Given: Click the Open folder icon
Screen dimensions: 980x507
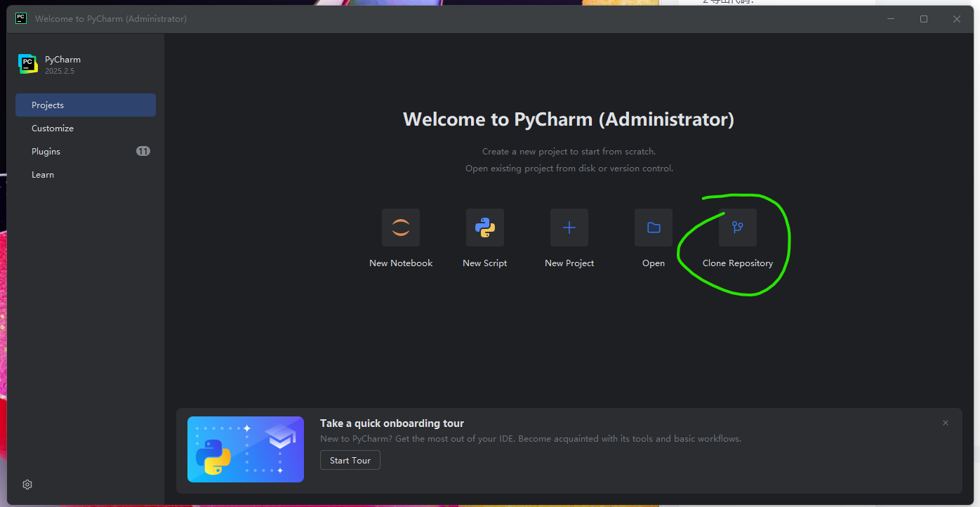Looking at the screenshot, I should click(654, 228).
